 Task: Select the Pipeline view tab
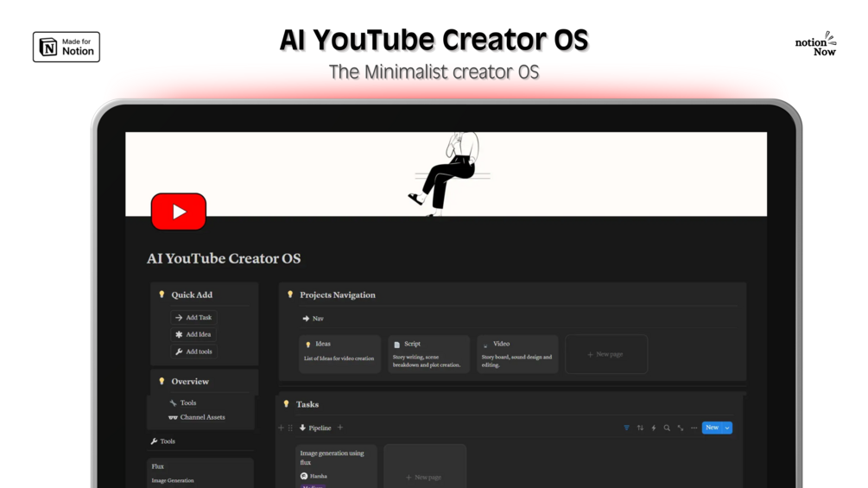click(x=315, y=428)
